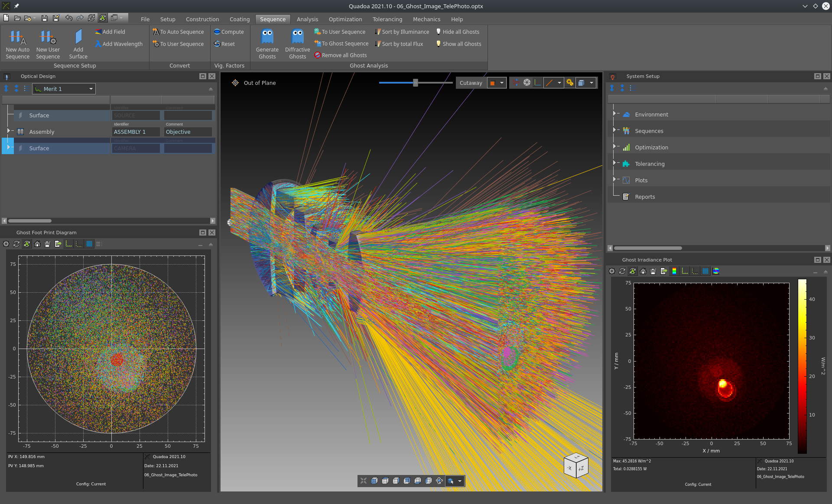The image size is (832, 504).
Task: Click orientation cube in 3D view
Action: click(x=576, y=466)
